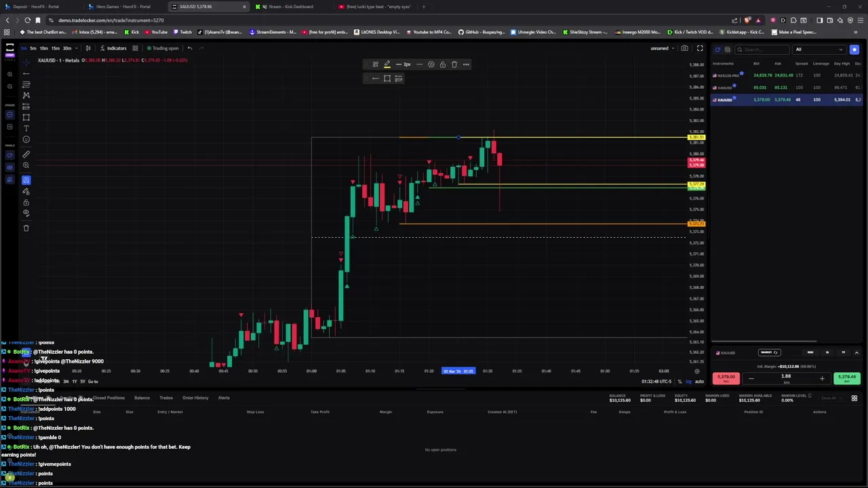Select the XABCD pattern tool
The image size is (868, 488).
[26, 96]
